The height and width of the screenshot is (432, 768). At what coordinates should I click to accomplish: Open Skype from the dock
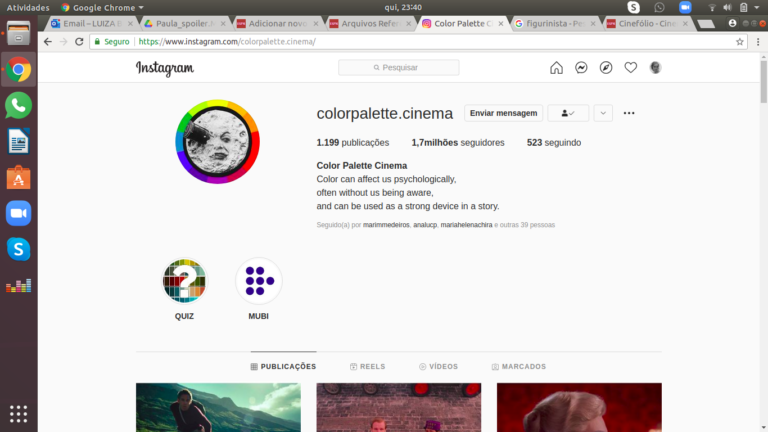tap(18, 249)
